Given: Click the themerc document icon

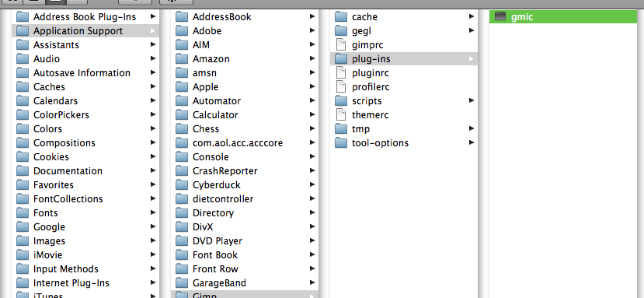Looking at the screenshot, I should (x=341, y=115).
